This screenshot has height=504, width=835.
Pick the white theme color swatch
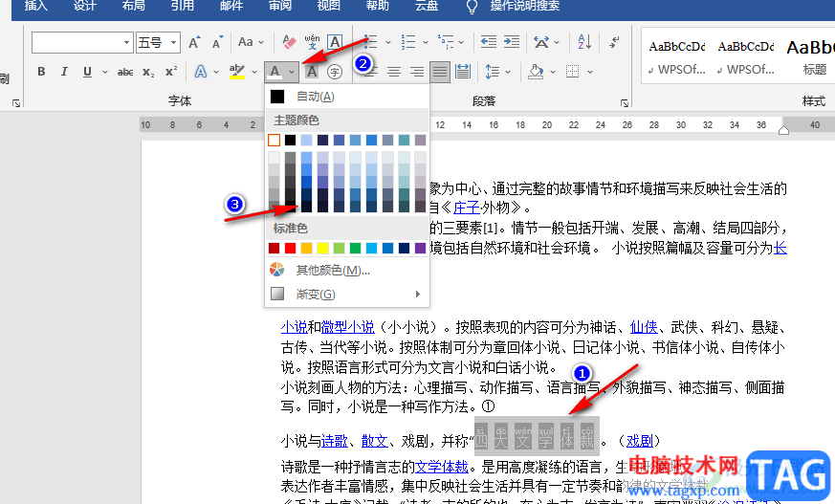(x=274, y=140)
